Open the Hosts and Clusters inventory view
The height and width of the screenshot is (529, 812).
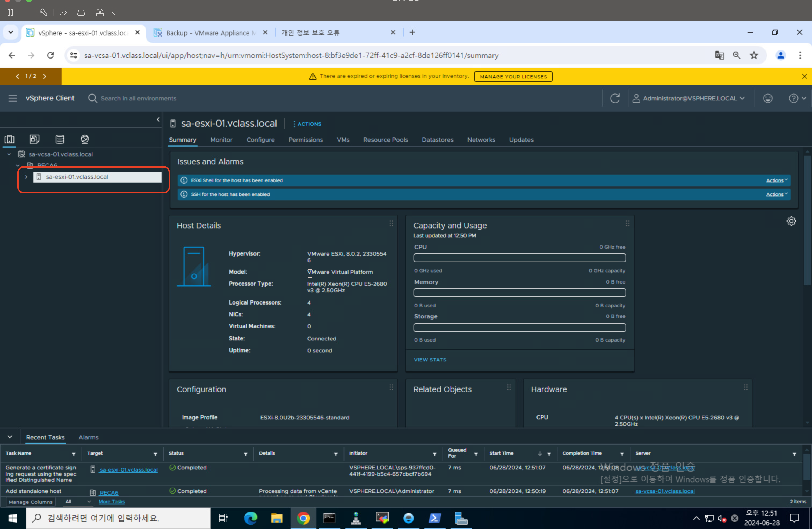click(x=9, y=139)
